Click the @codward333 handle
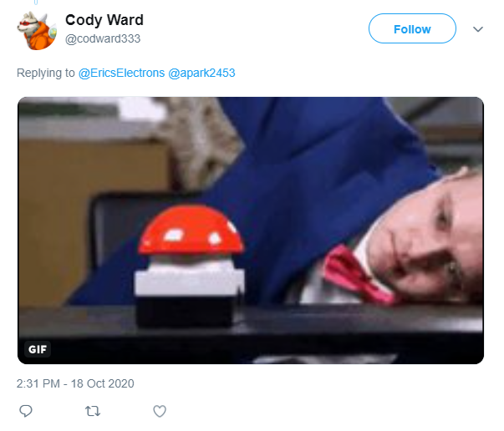504x431 pixels. point(103,39)
